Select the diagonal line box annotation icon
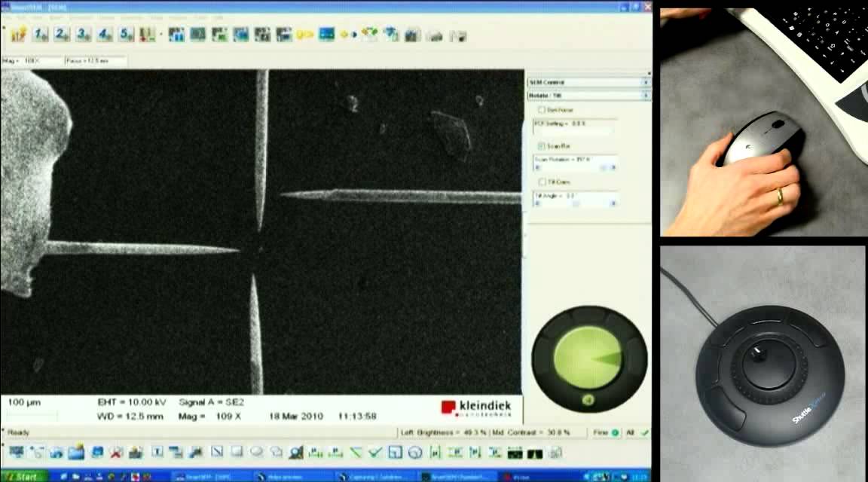The width and height of the screenshot is (868, 482). 217,452
